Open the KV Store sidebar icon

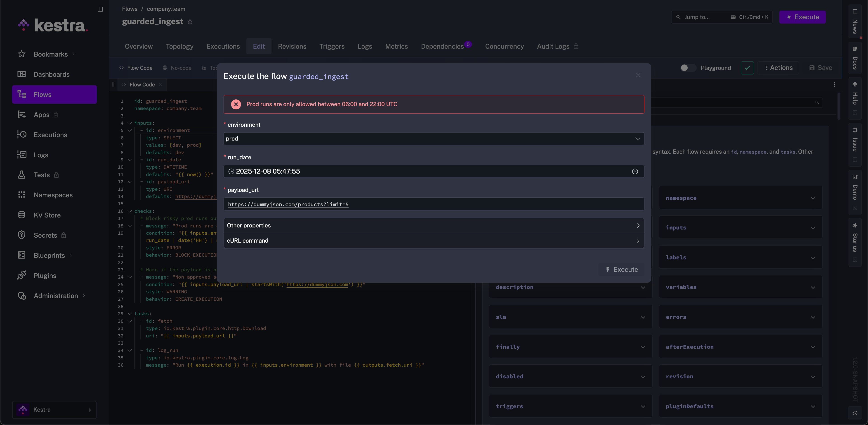point(21,215)
